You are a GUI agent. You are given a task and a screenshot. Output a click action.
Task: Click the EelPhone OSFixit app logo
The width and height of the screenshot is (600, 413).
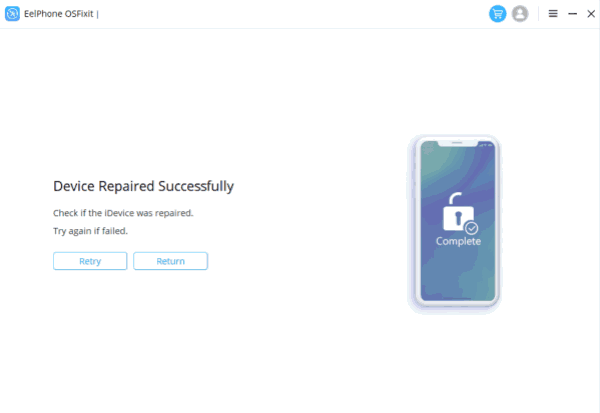[12, 14]
